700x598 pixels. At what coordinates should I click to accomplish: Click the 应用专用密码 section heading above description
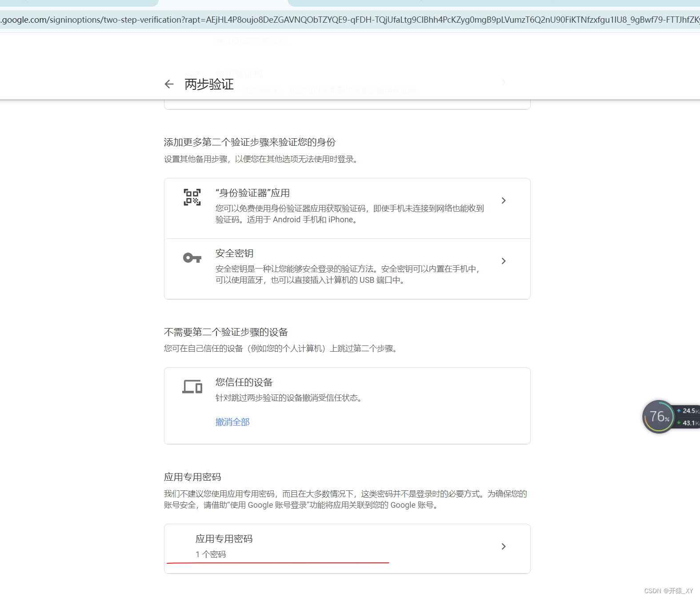pos(192,477)
